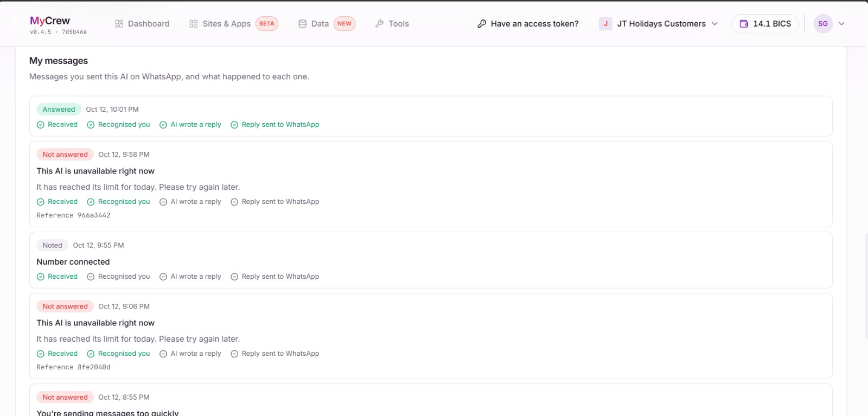
Task: Click Received check icon in 9:06 PM message
Action: coord(41,354)
